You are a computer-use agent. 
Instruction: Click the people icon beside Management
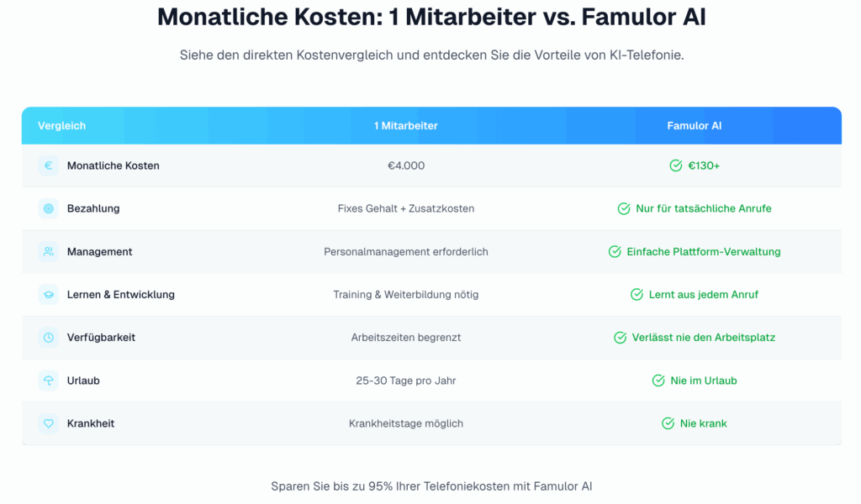click(x=48, y=251)
